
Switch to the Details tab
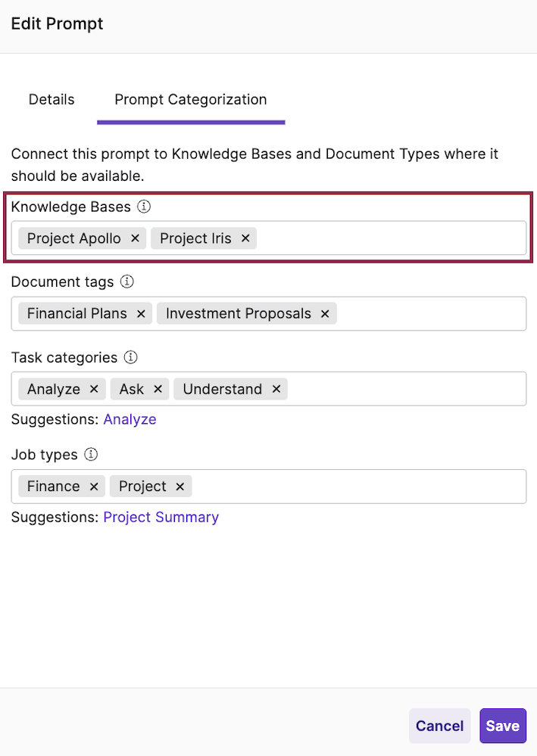[x=52, y=100]
